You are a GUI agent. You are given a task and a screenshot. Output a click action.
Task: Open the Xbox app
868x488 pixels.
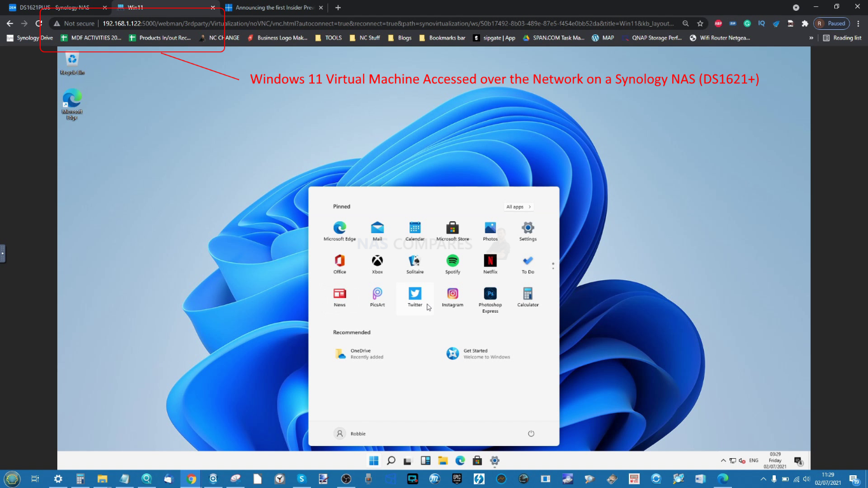[377, 264]
